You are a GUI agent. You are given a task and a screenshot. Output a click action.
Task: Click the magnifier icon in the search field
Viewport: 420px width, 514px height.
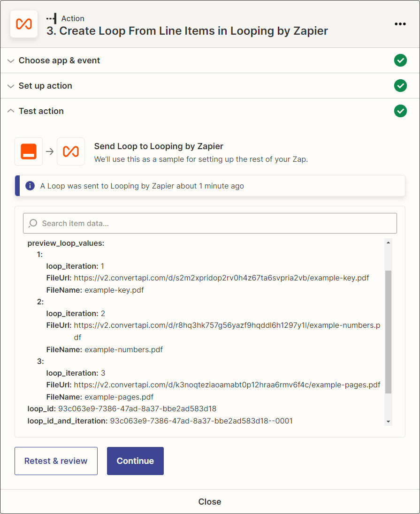(x=33, y=223)
